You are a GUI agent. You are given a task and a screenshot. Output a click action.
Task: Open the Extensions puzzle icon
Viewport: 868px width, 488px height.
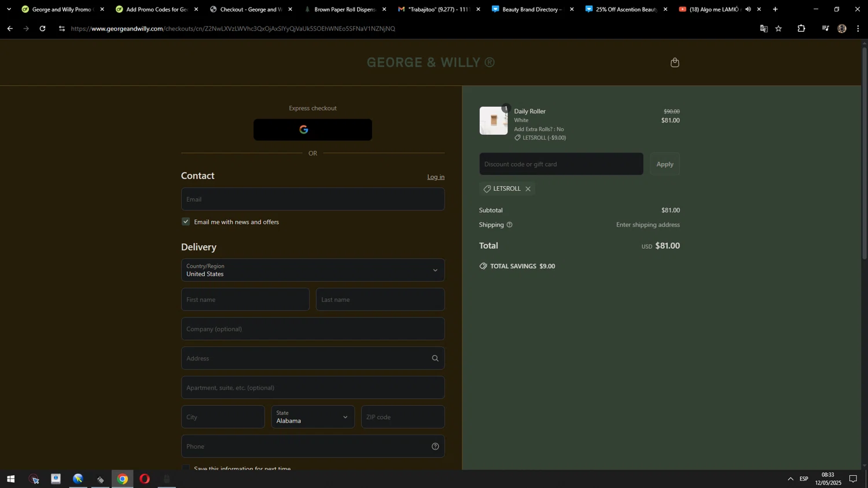pos(801,28)
